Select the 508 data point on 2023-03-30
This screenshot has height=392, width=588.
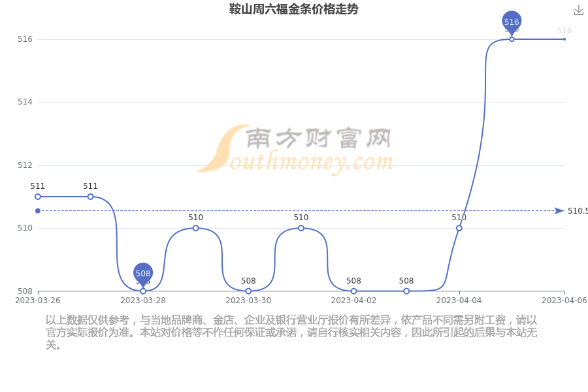248,291
